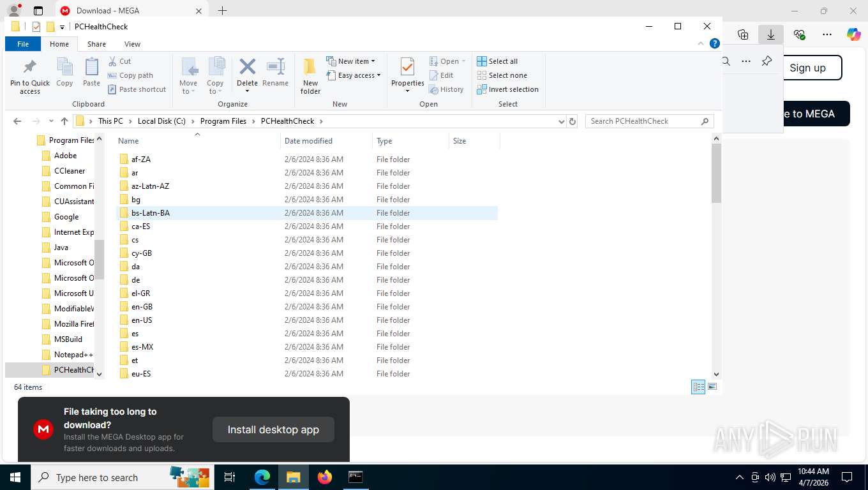Open Edge Copilot icon
The width and height of the screenshot is (868, 490).
(853, 34)
